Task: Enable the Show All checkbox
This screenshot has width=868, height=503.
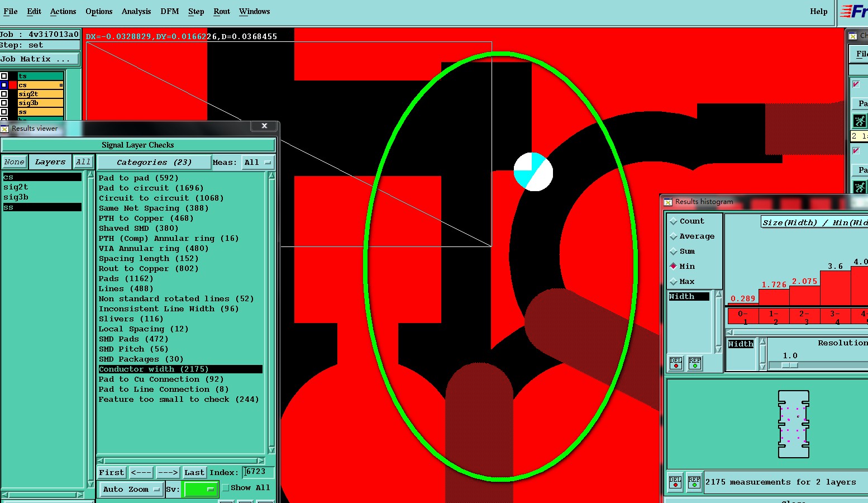Action: click(x=226, y=488)
